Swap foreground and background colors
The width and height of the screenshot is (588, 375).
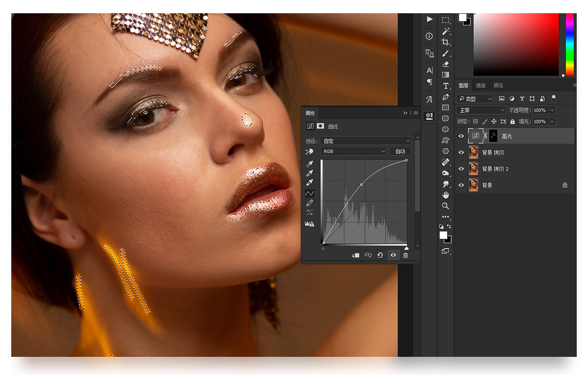pyautogui.click(x=449, y=226)
